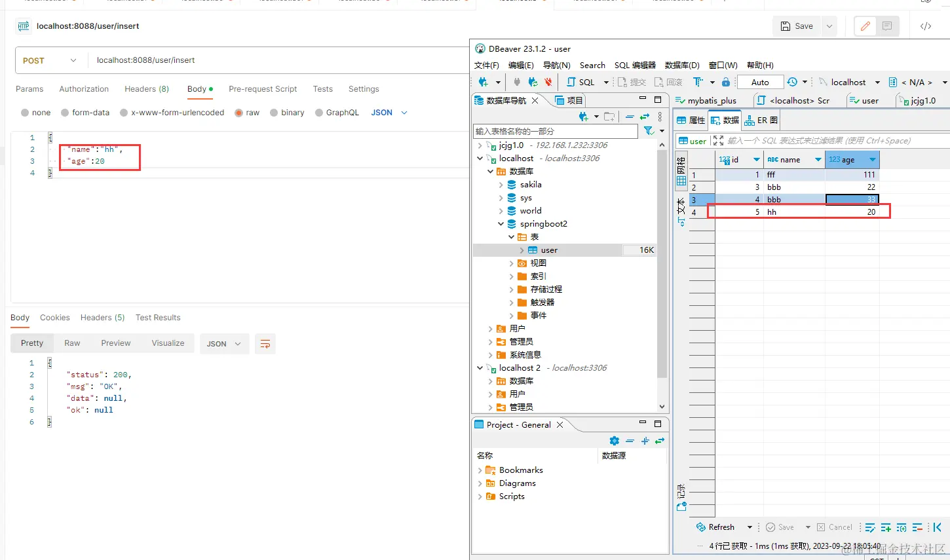Click the Project panel plus icon
950x560 pixels.
click(x=645, y=441)
